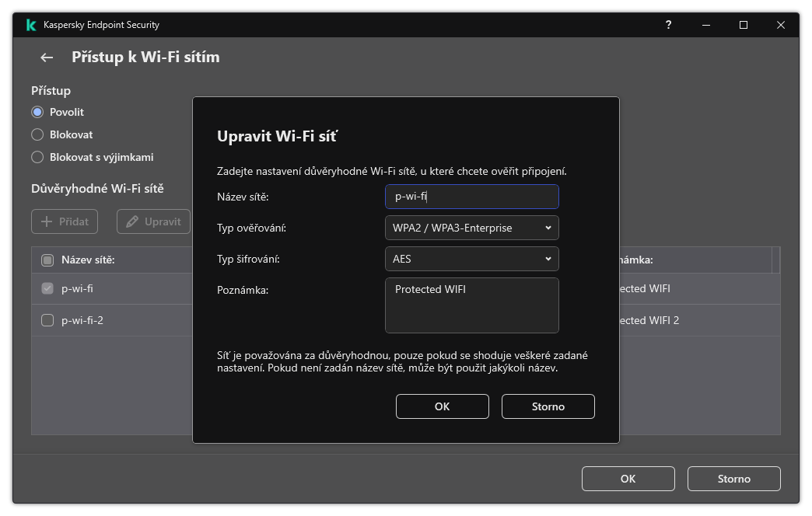
Task: Click the Kaspersky logo in the title bar
Action: 30,24
